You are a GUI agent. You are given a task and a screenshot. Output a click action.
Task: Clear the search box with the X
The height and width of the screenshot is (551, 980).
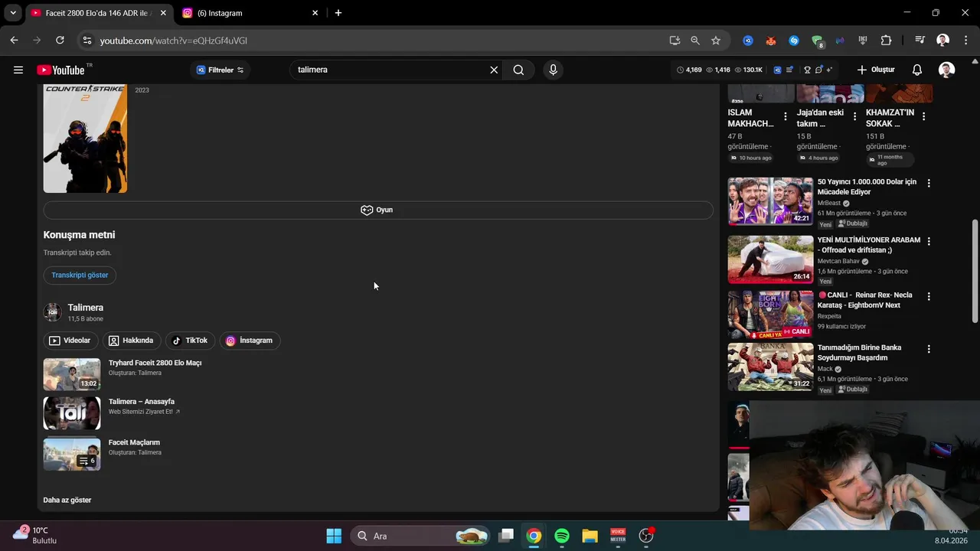(x=494, y=70)
